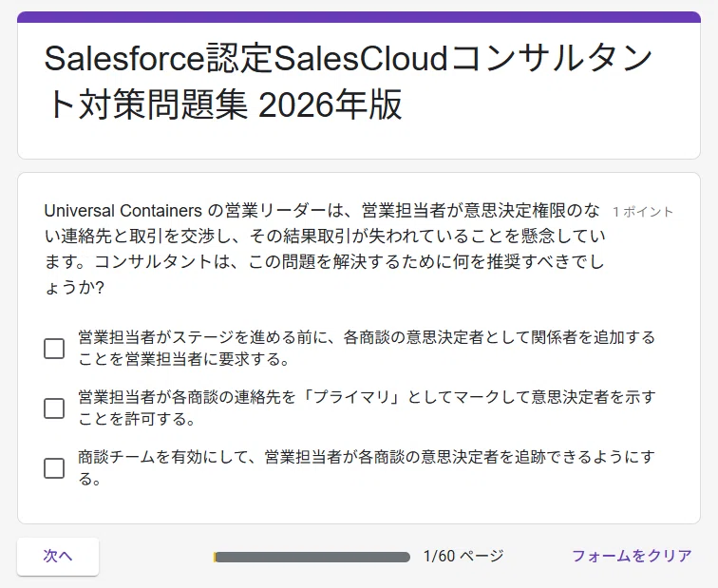Click the 2026年版 text in the title

pos(331,104)
